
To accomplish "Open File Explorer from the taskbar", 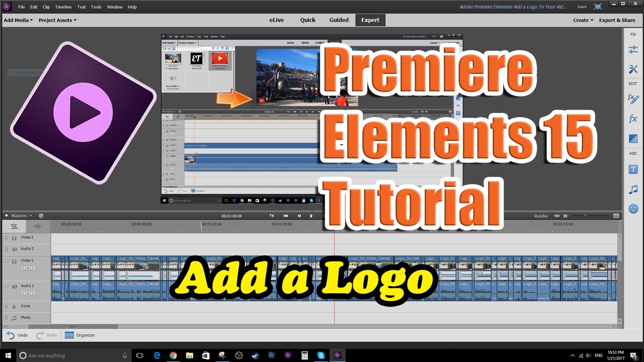I will click(189, 355).
